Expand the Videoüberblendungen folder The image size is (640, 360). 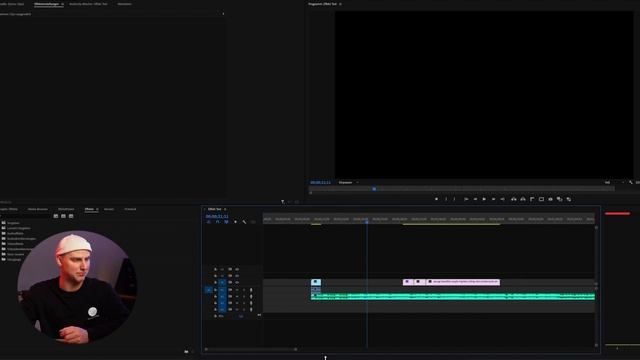pos(17,249)
